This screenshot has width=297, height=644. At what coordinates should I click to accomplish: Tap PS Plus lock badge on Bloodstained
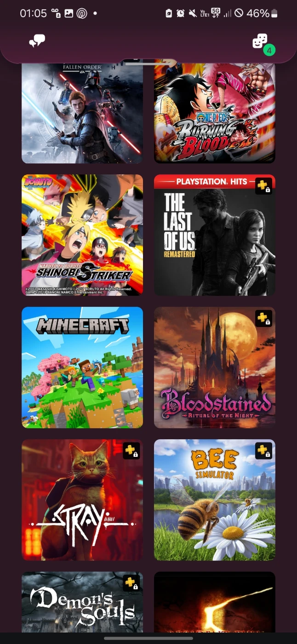pyautogui.click(x=263, y=318)
